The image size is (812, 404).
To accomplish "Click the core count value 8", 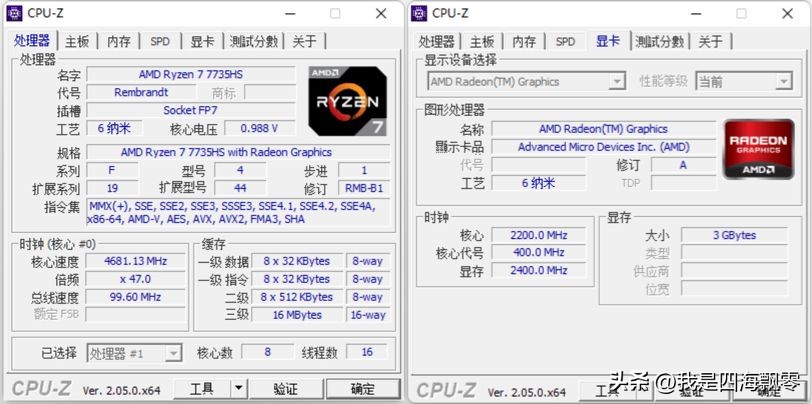I will tap(267, 352).
